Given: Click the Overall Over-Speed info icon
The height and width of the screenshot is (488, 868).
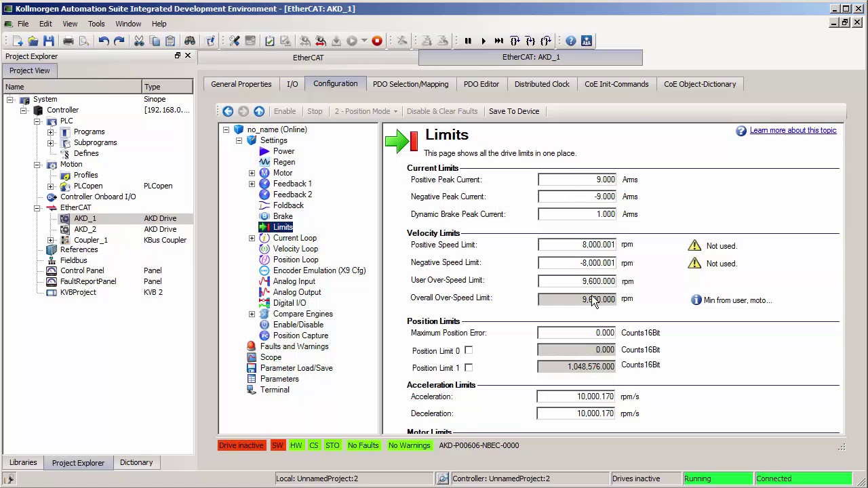Looking at the screenshot, I should tap(696, 300).
